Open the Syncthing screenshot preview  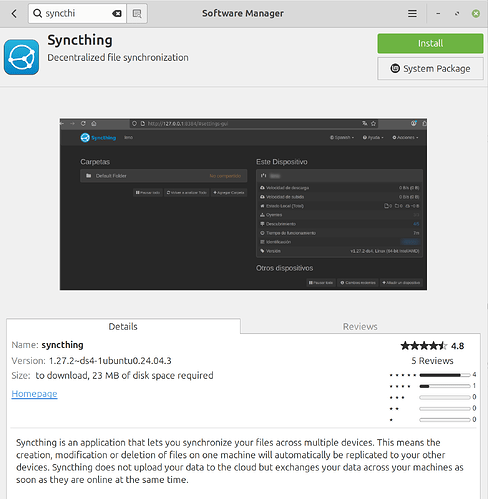[x=243, y=204]
